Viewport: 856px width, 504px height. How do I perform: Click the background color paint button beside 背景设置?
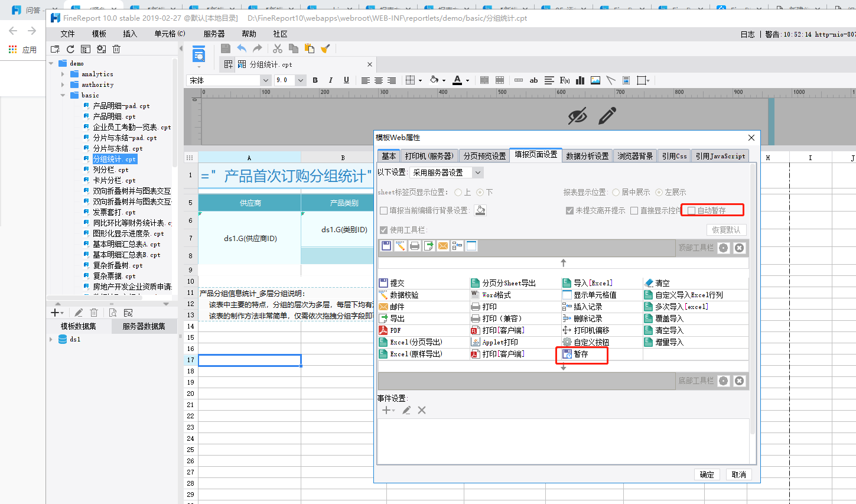click(480, 210)
